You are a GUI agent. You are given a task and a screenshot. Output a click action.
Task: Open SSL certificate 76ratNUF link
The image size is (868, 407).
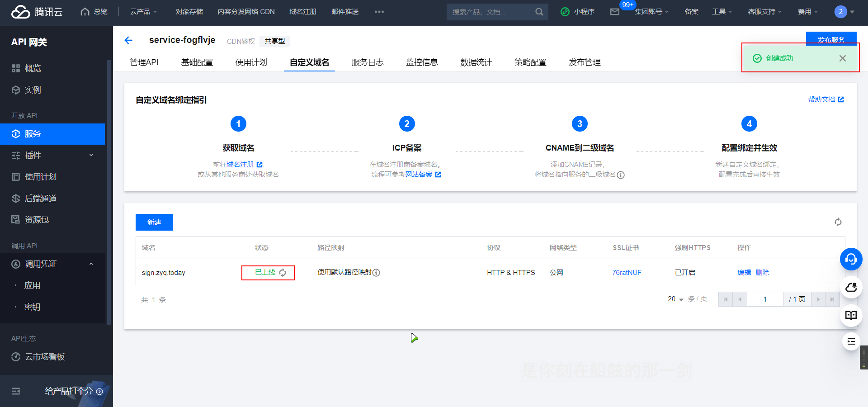click(627, 272)
